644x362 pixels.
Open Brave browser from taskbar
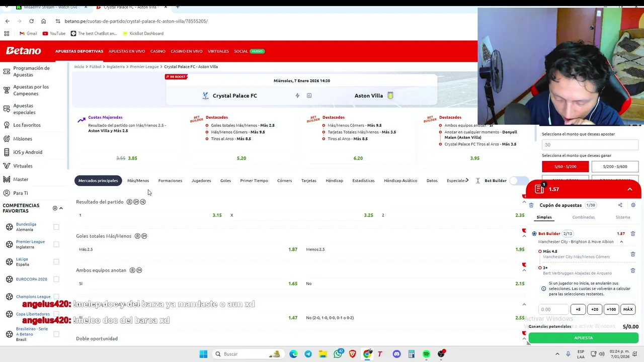pyautogui.click(x=352, y=354)
